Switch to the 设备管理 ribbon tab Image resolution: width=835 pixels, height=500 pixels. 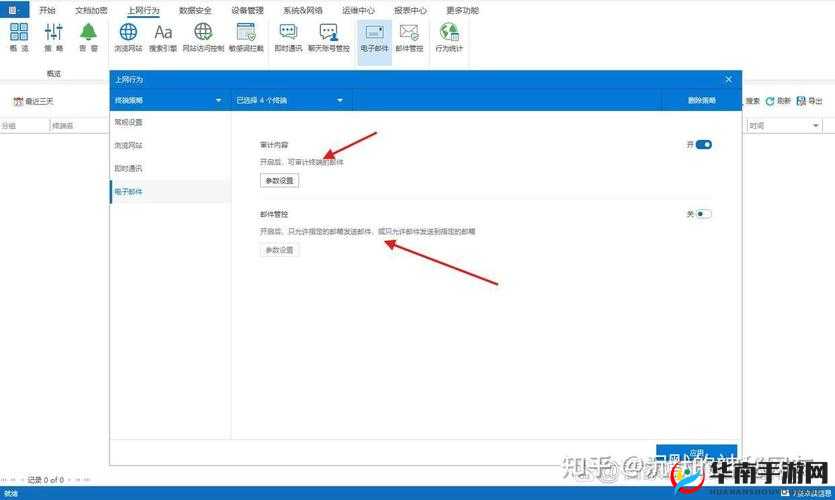click(x=248, y=10)
